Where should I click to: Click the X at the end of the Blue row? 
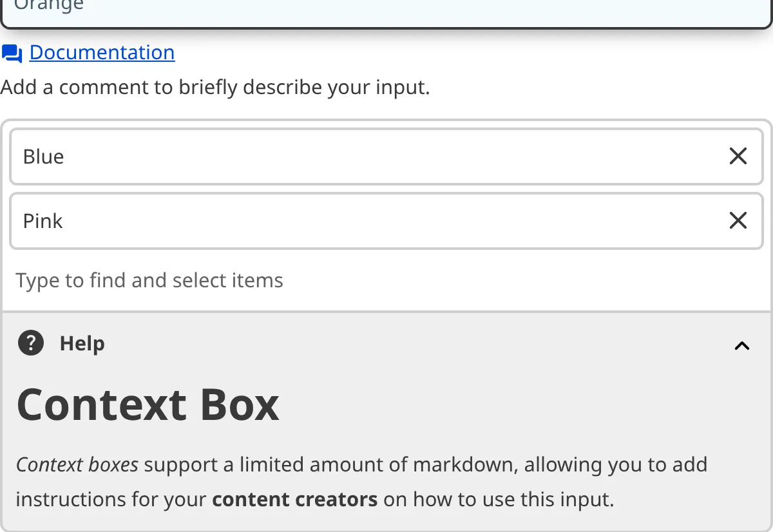[738, 156]
